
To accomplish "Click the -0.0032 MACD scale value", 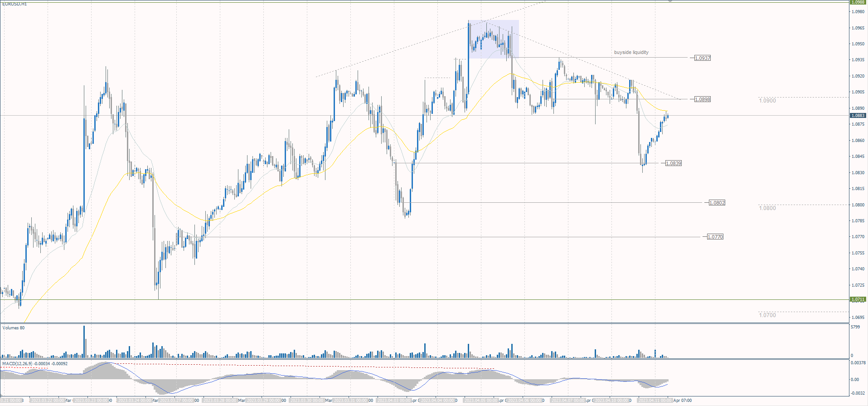I will click(x=858, y=393).
